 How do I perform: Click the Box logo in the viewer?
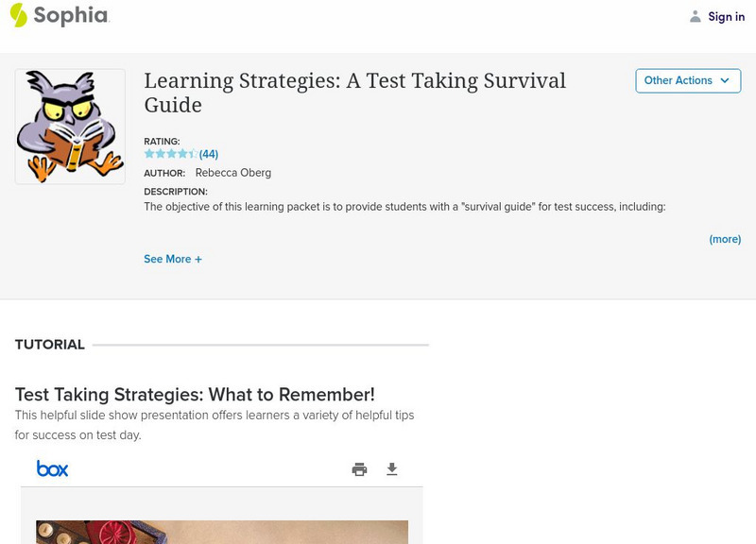pos(52,468)
